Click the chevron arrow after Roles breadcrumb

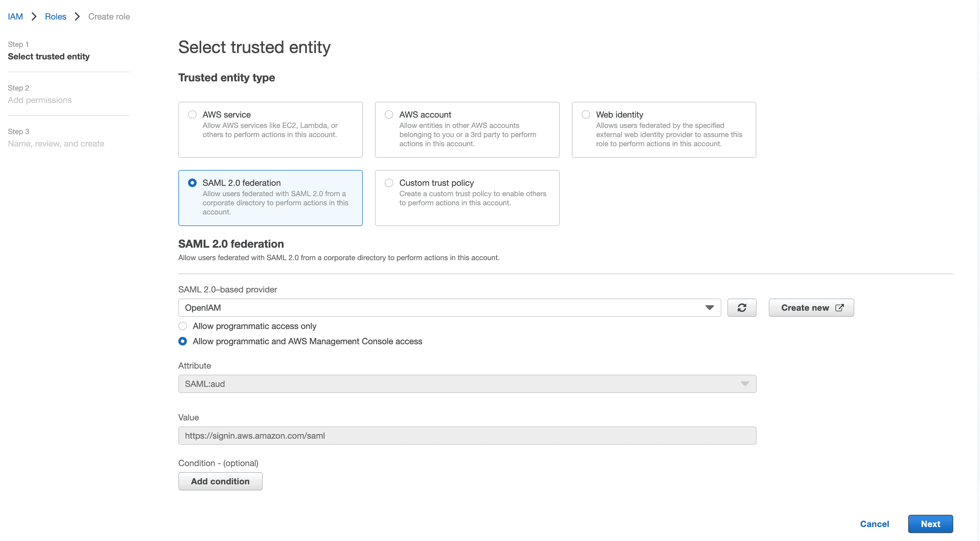click(77, 16)
